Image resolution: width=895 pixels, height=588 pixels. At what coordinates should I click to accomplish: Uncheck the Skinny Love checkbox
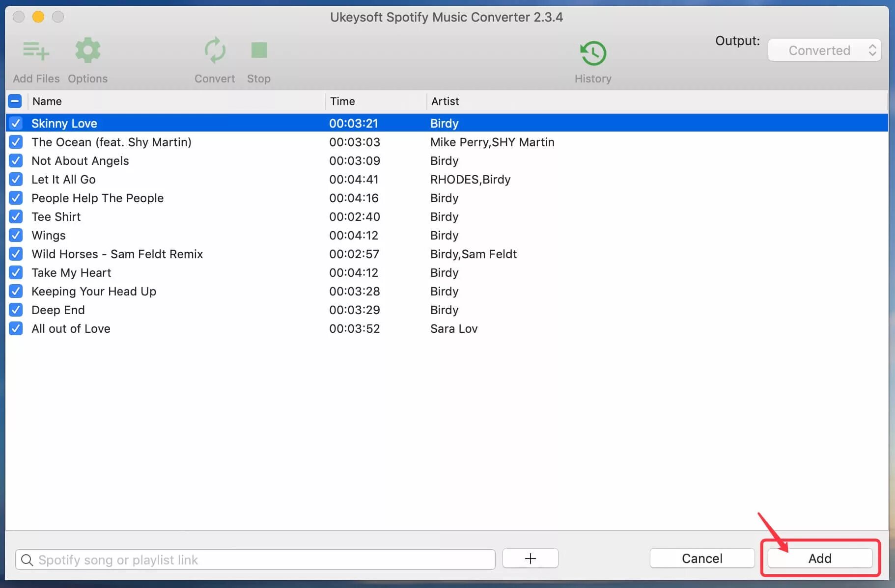(x=16, y=123)
